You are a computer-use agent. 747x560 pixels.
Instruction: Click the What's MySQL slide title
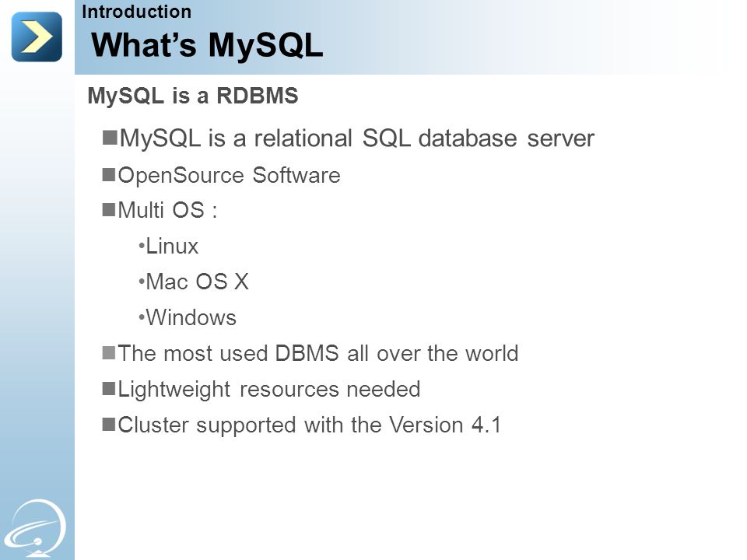[x=207, y=45]
